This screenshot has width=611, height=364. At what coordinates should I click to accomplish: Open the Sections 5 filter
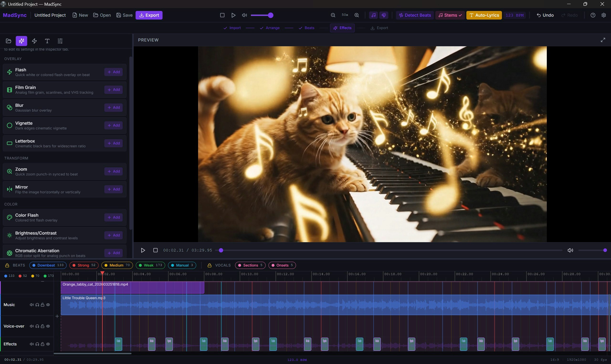click(250, 265)
